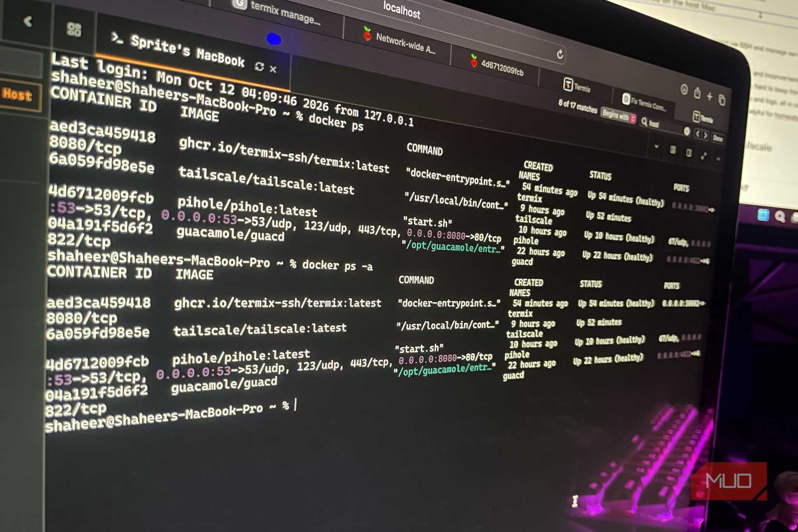Open the Begins with match dropdown

[618, 115]
